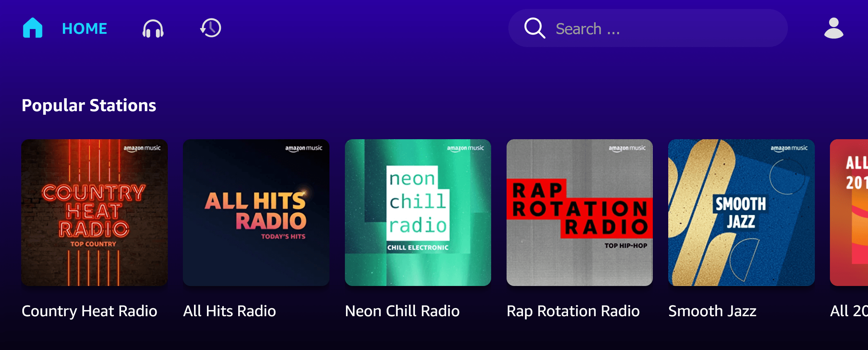This screenshot has height=350, width=868.
Task: Open the Country Heat Radio station artwork
Action: (94, 213)
